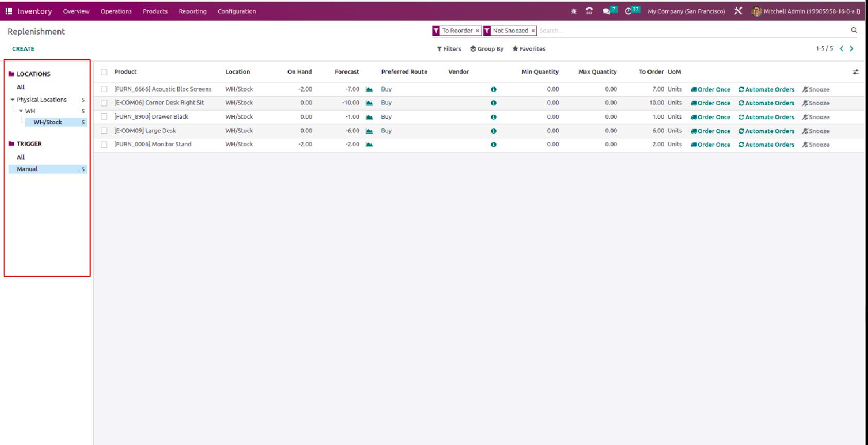The height and width of the screenshot is (445, 868).
Task: Order Once for Large Desk
Action: point(710,131)
